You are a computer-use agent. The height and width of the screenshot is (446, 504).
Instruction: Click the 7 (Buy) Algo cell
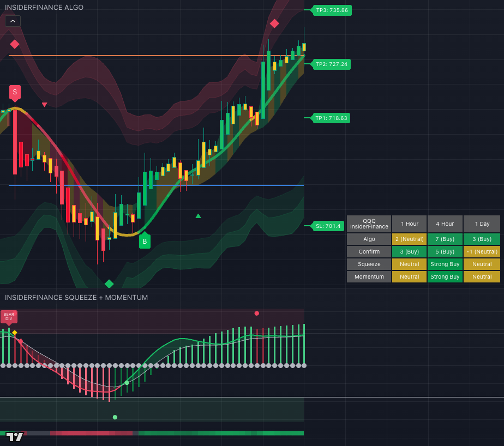click(445, 239)
